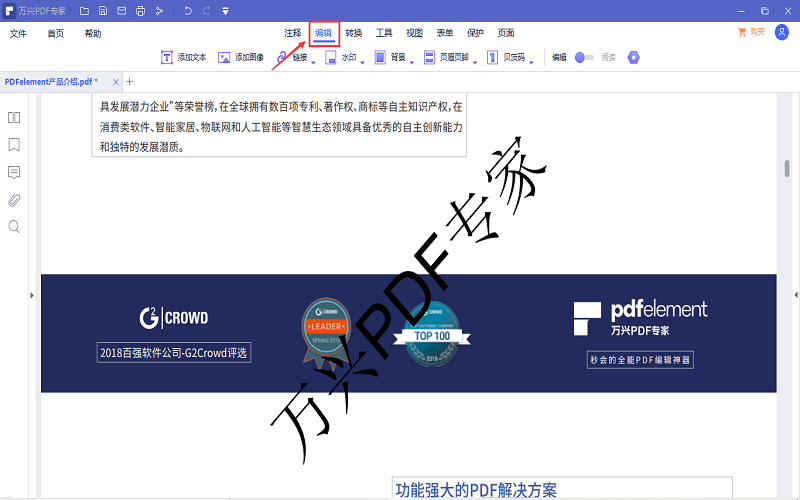
Task: Open the search magnifier panel icon
Action: point(14,227)
